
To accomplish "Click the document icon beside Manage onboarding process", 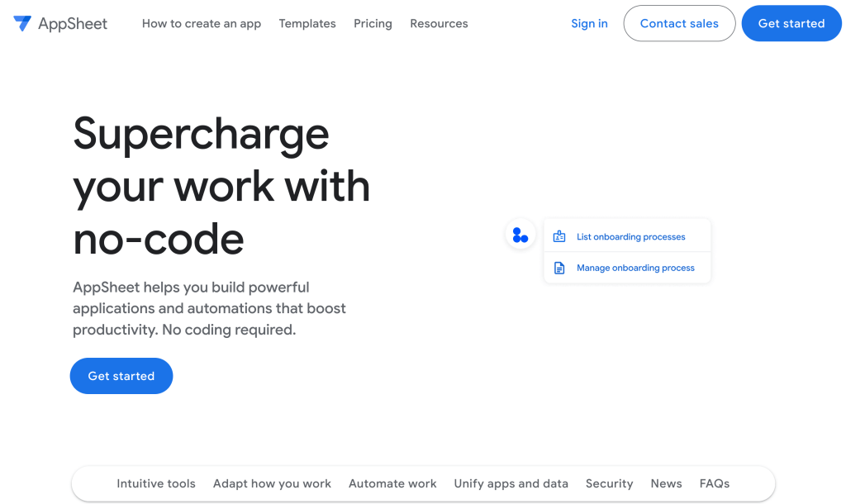I will coord(560,267).
